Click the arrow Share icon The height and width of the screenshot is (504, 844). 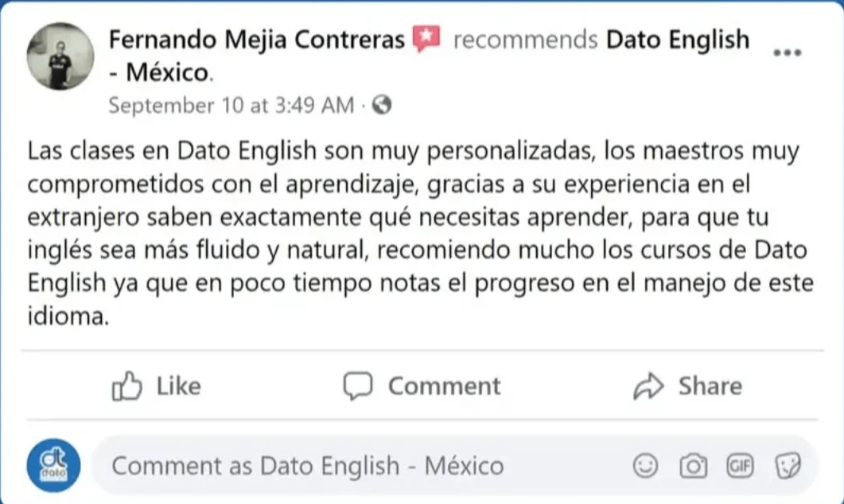click(648, 387)
